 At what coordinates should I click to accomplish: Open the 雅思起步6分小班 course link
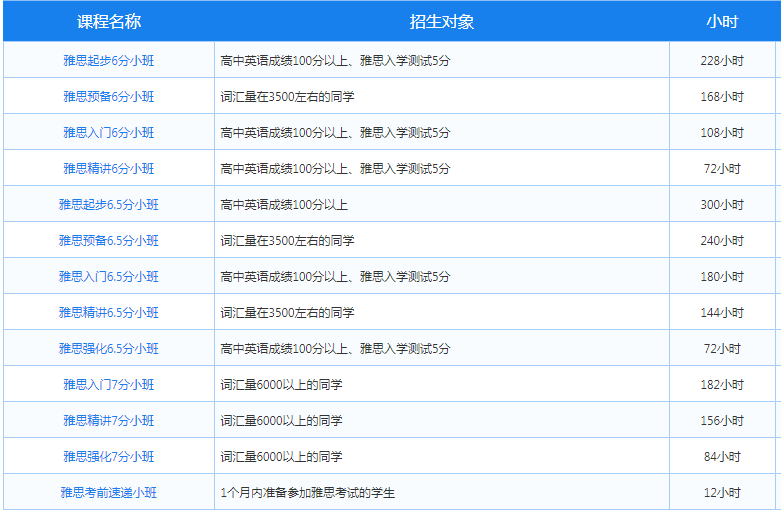(x=108, y=61)
